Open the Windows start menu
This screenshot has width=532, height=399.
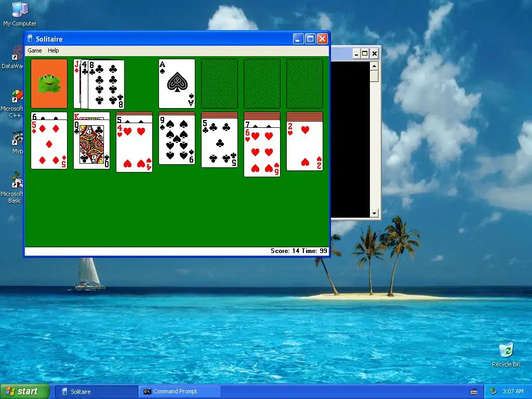click(x=25, y=391)
